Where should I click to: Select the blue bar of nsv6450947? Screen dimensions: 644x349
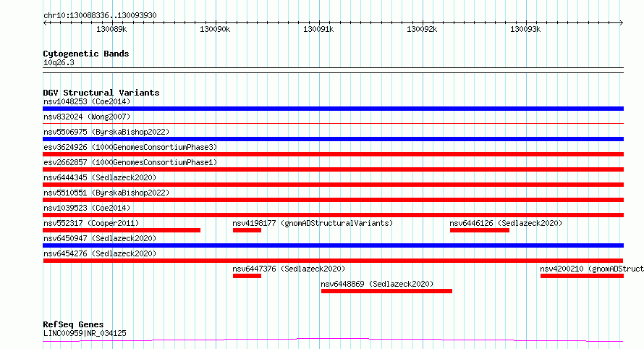click(x=333, y=245)
